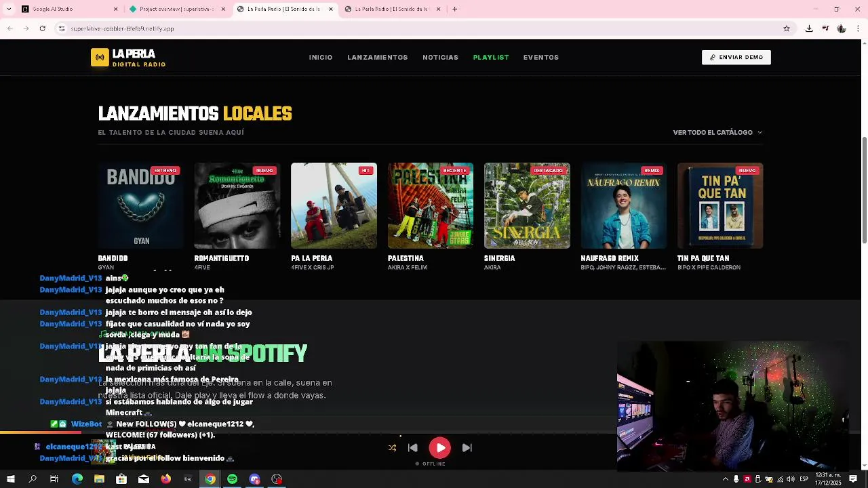Open Chrome downloads icon

pos(809,28)
